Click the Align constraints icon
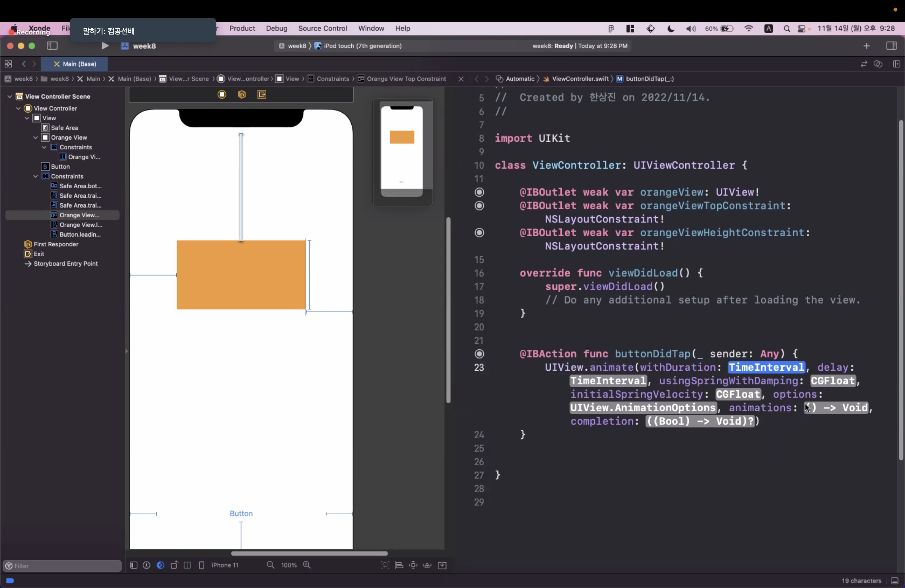 tap(399, 565)
